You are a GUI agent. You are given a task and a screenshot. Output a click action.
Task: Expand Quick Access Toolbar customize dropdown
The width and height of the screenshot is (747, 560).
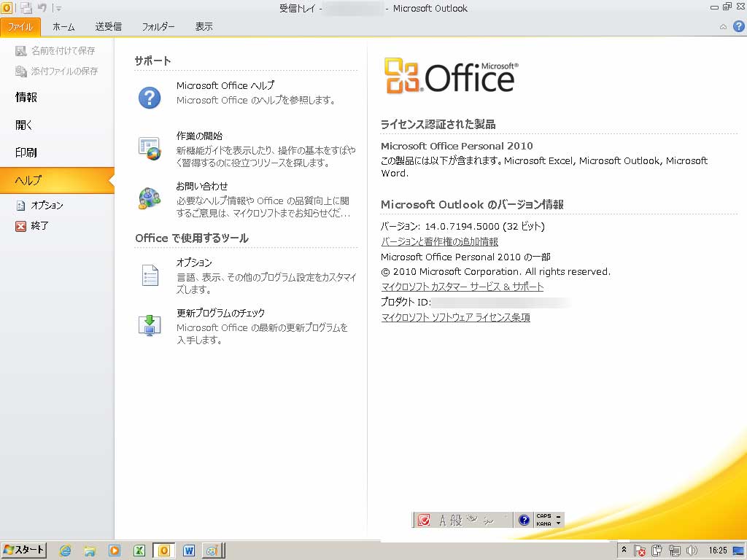pos(59,9)
